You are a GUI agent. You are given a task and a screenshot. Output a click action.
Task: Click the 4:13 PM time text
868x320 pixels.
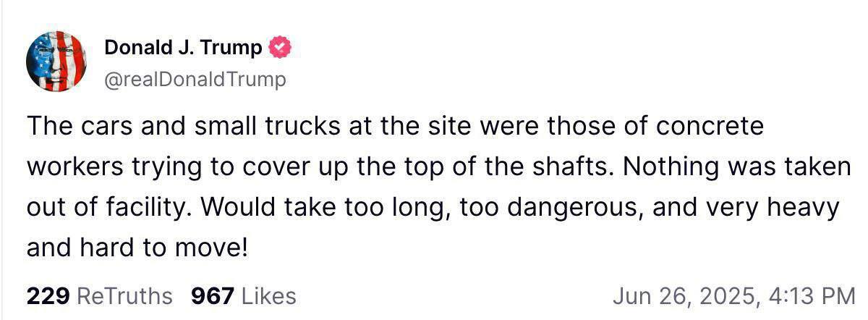click(811, 296)
